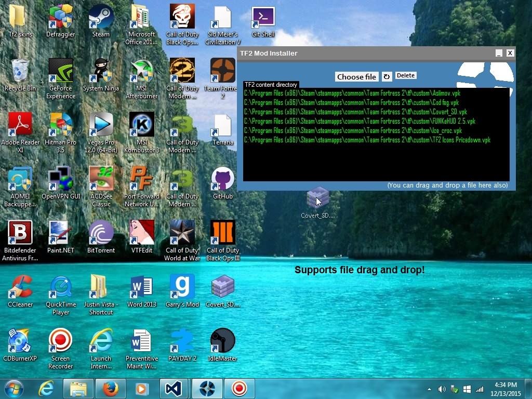This screenshot has height=399, width=532.
Task: Select the Screen Recorder desktop icon
Action: click(60, 349)
